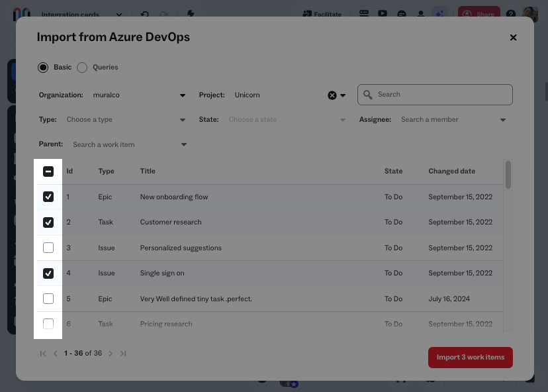This screenshot has height=392, width=548.
Task: Click the person icon in top bar
Action: (421, 14)
